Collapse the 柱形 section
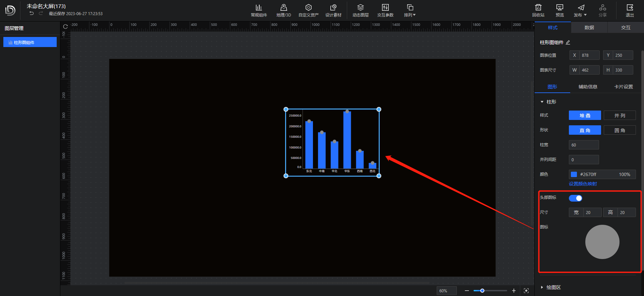The image size is (644, 296). (x=542, y=102)
